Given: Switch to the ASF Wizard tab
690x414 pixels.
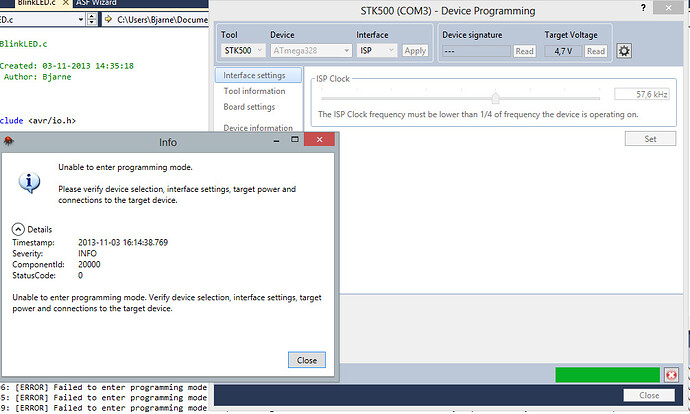Looking at the screenshot, I should [x=96, y=3].
